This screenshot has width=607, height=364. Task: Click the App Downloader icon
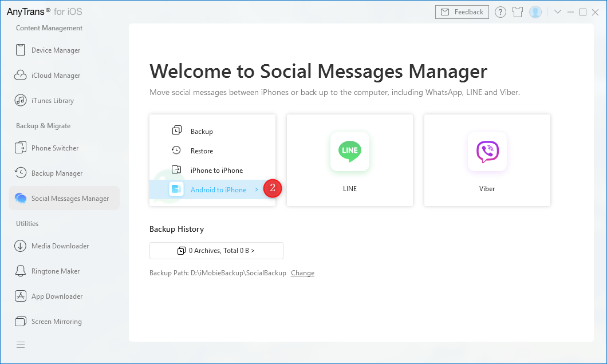[21, 296]
